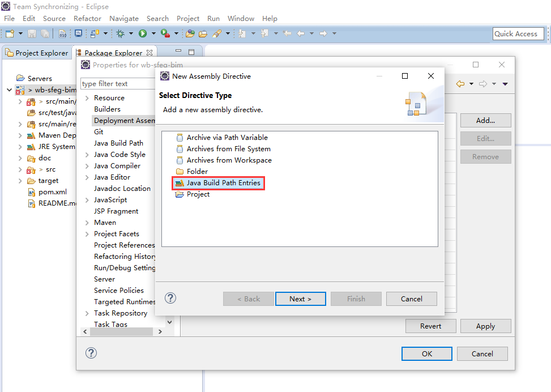Image resolution: width=551 pixels, height=392 pixels.
Task: Click the New wizard toolbar icon
Action: (x=10, y=33)
